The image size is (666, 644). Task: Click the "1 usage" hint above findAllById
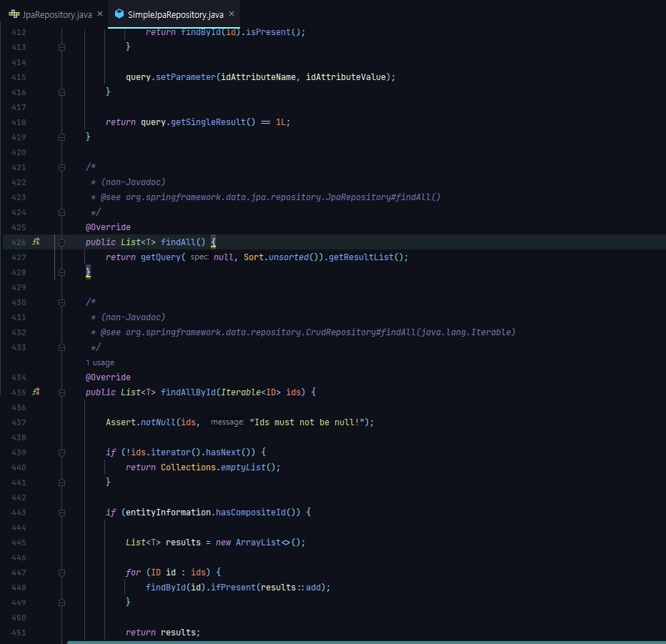[x=99, y=362]
